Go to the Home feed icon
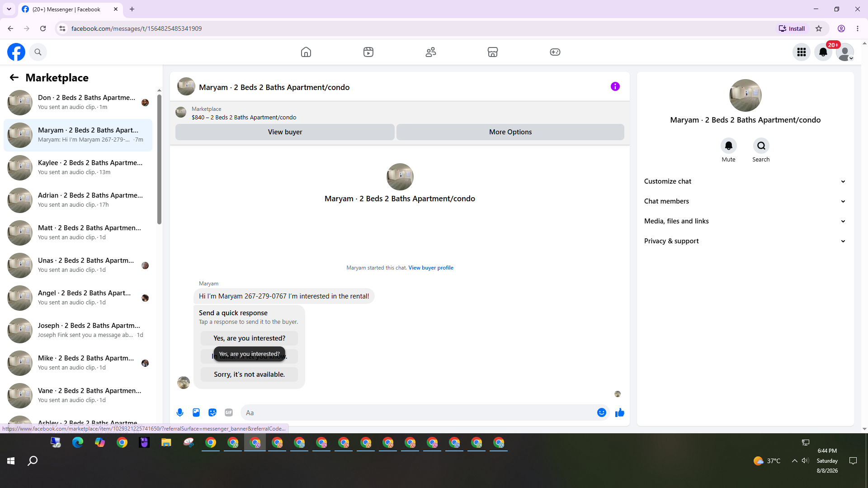 306,52
